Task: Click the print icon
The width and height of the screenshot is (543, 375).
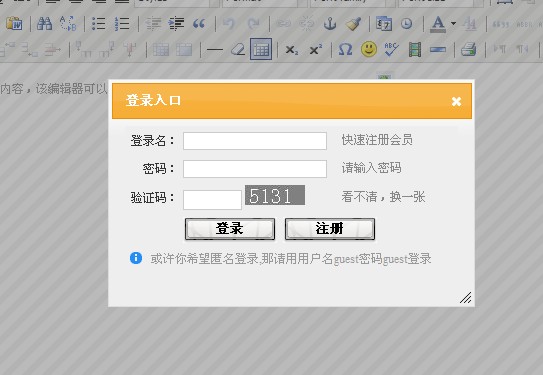Action: [x=469, y=50]
